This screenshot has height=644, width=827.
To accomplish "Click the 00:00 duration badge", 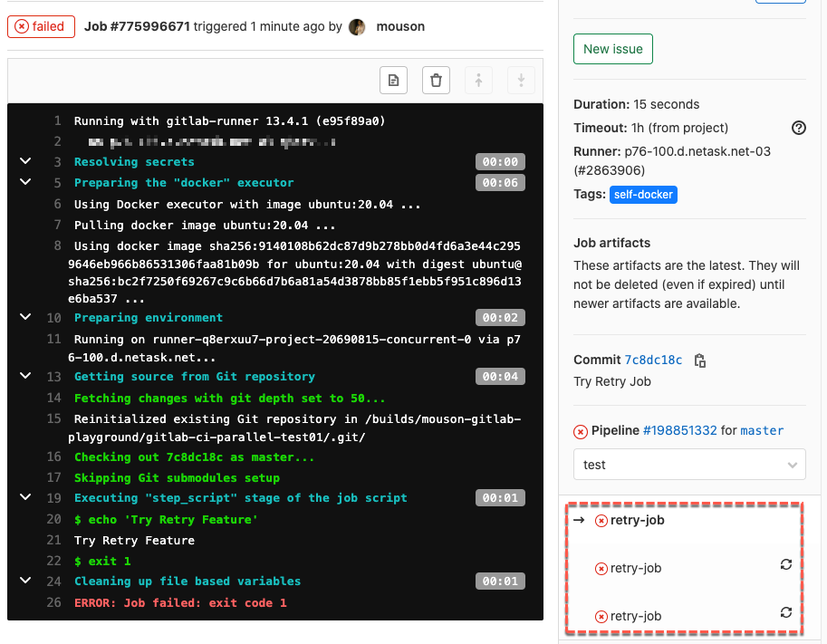I will pyautogui.click(x=500, y=162).
